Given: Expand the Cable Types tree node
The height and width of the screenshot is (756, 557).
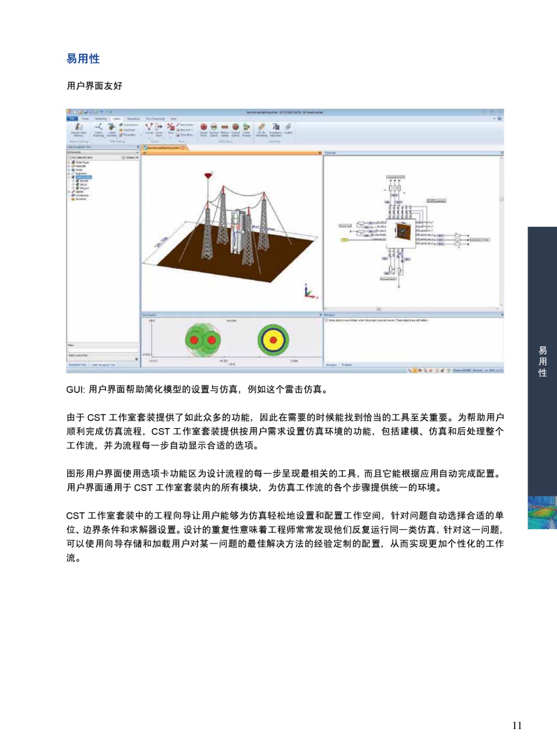Looking at the screenshot, I should tap(69, 162).
